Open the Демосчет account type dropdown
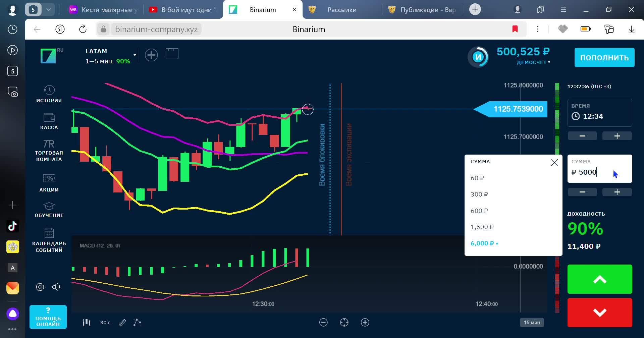 (533, 62)
